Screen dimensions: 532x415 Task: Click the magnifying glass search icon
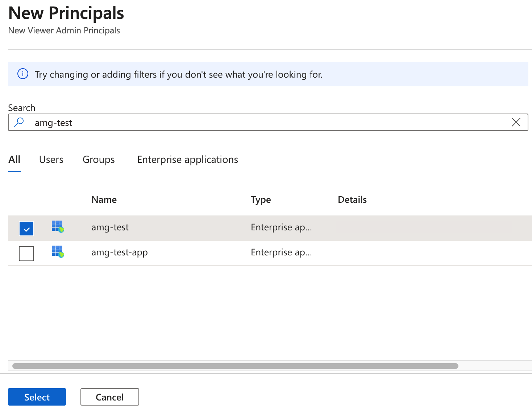[19, 122]
